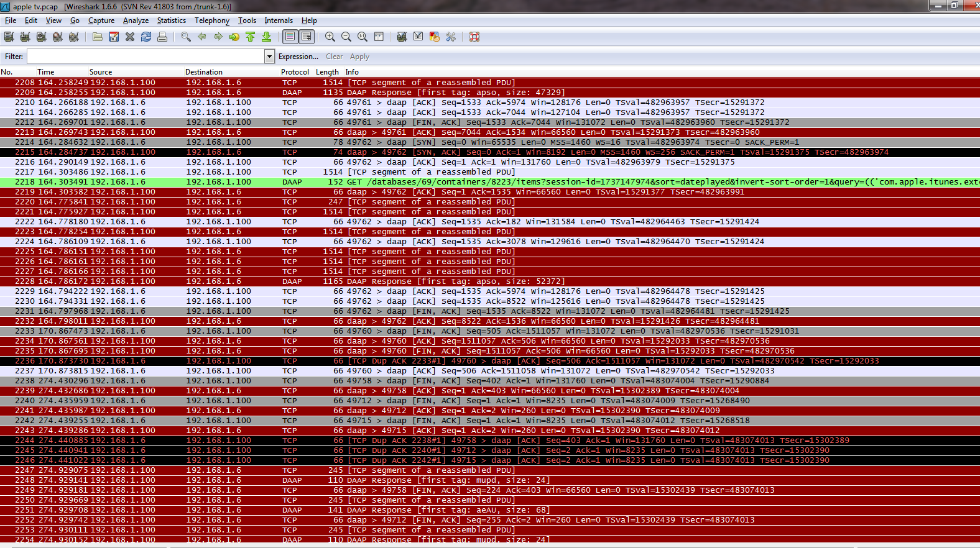
Task: Select packet 2228 DAAP Response row
Action: [490, 281]
